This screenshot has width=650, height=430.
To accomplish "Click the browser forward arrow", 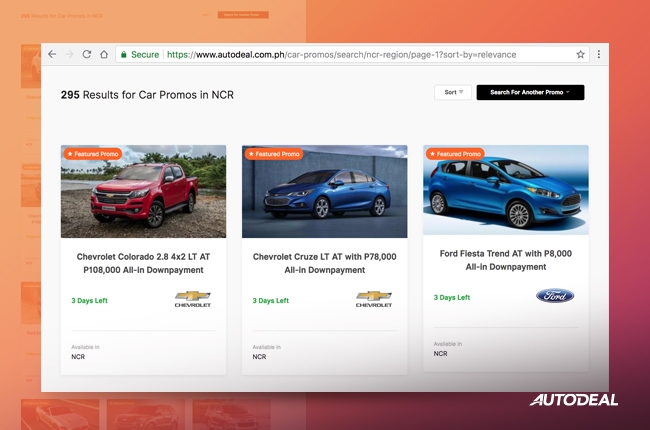I will [69, 54].
